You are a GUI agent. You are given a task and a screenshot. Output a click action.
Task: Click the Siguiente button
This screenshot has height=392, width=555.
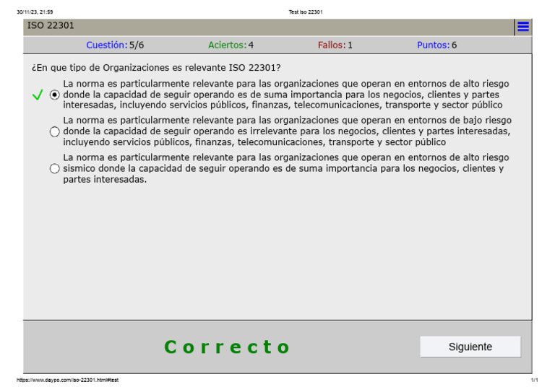click(x=470, y=347)
